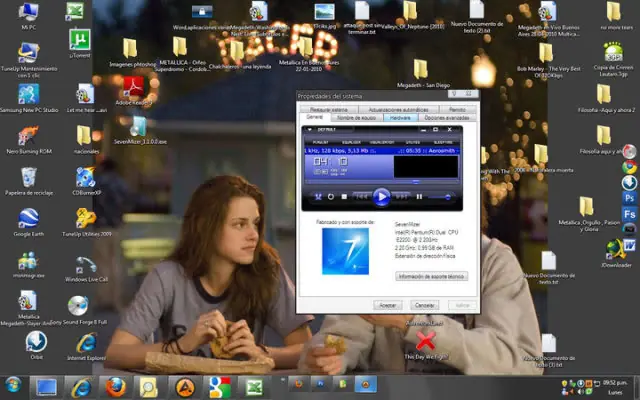The height and width of the screenshot is (400, 640).
Task: Skip to next track in player
Action: point(402,197)
